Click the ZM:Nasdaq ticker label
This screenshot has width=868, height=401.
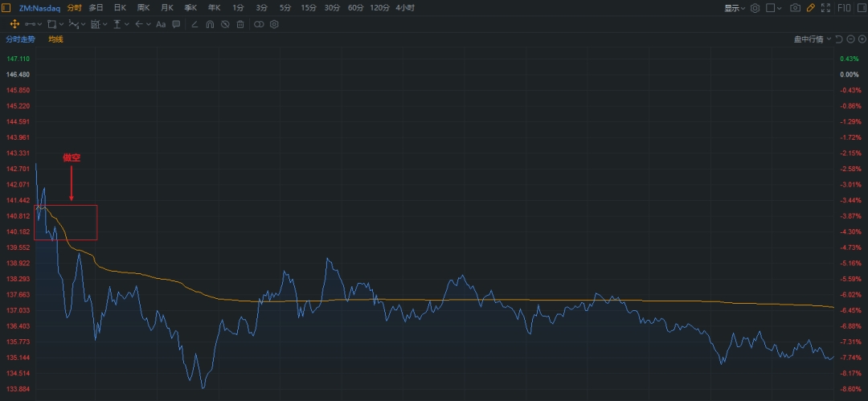(x=40, y=8)
